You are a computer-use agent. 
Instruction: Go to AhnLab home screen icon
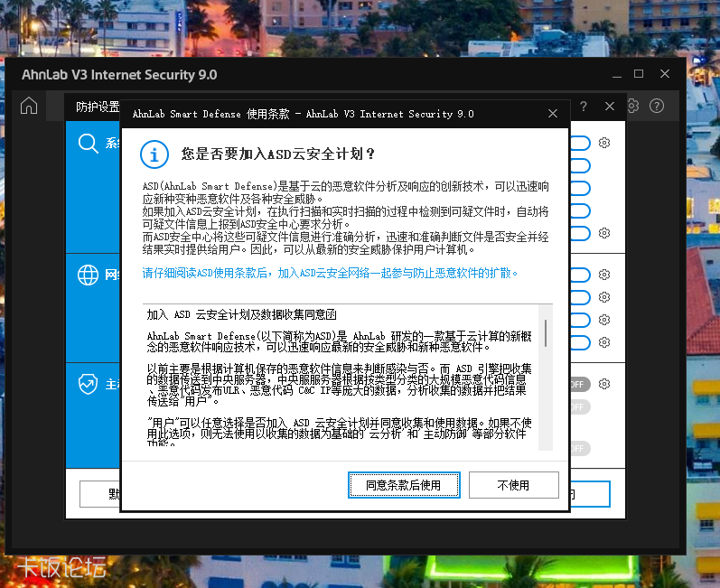29,106
